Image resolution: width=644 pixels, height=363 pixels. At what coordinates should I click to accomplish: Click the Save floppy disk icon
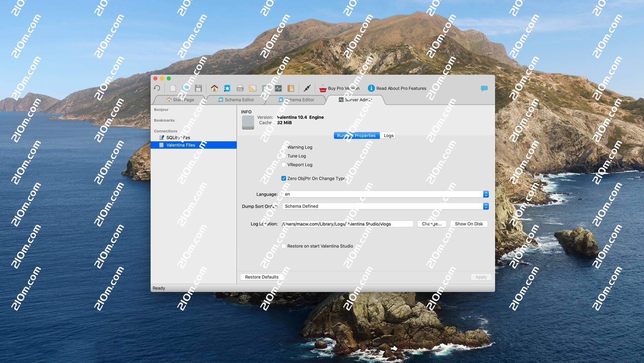pos(198,88)
